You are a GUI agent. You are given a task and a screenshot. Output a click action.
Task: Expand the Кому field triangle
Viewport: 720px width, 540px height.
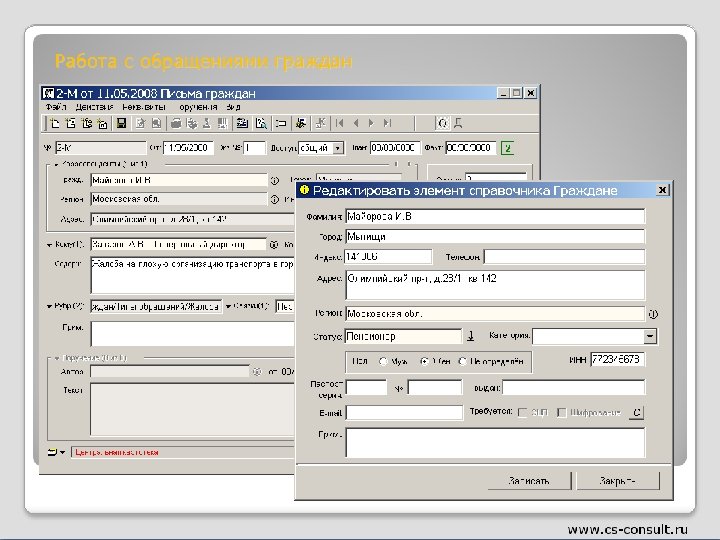click(49, 245)
